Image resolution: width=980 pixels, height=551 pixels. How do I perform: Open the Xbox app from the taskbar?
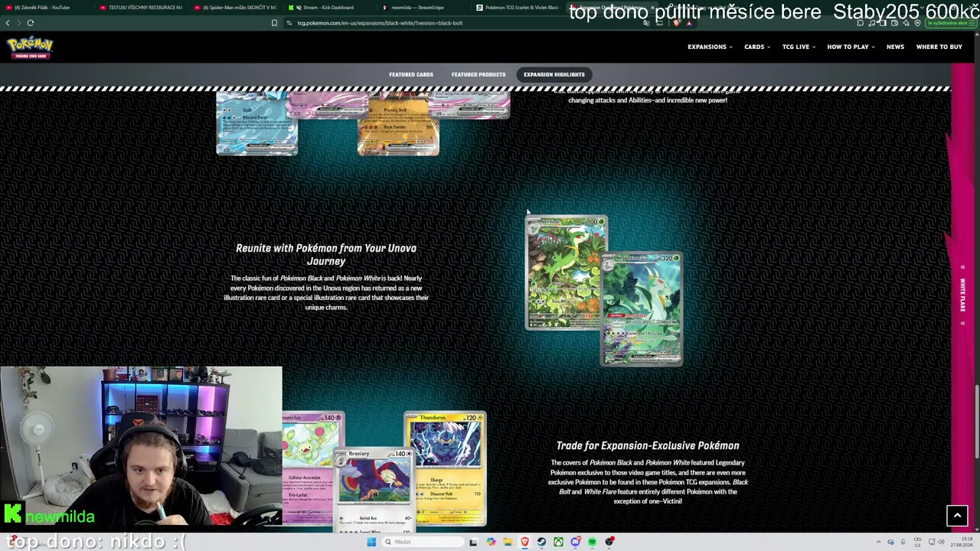tap(558, 542)
